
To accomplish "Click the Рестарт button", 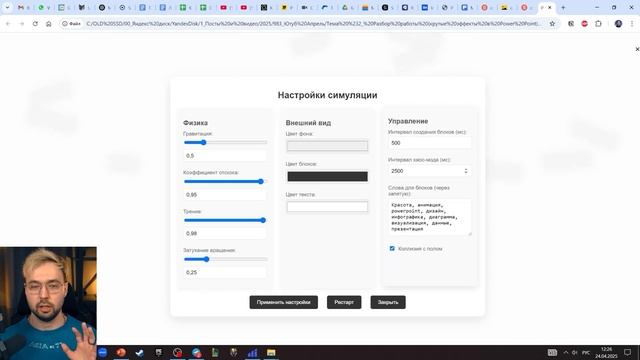I will pos(344,302).
